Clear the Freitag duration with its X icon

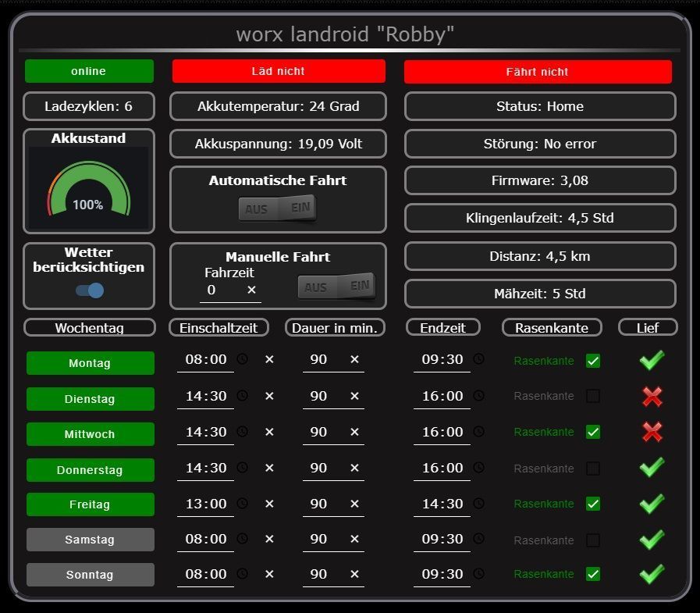coord(354,504)
